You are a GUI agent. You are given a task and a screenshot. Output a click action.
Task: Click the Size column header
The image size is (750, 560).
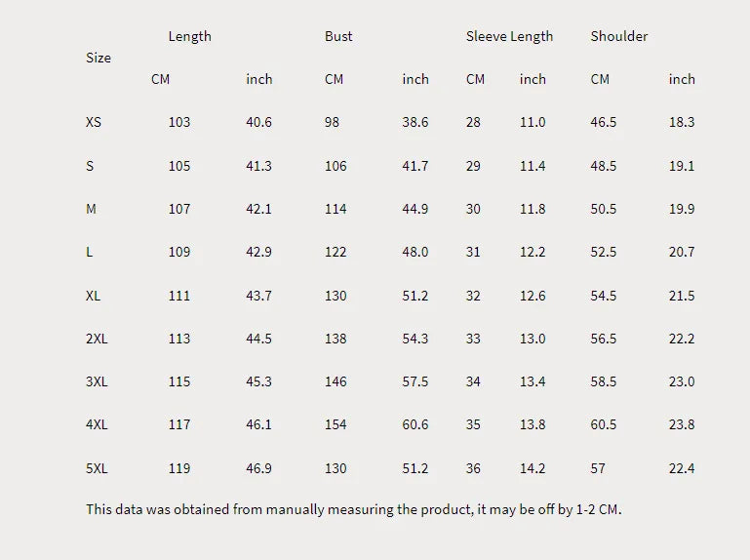pyautogui.click(x=99, y=58)
